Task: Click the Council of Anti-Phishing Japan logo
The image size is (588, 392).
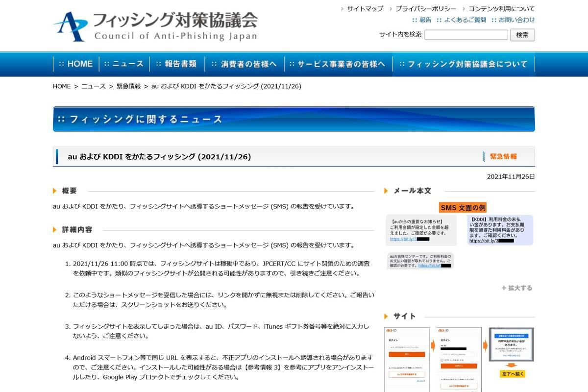Action: (155, 25)
